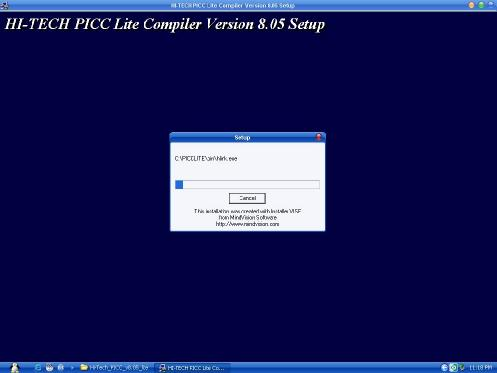The image size is (497, 373).
Task: Open the penguin start menu on the taskbar
Action: click(x=14, y=368)
